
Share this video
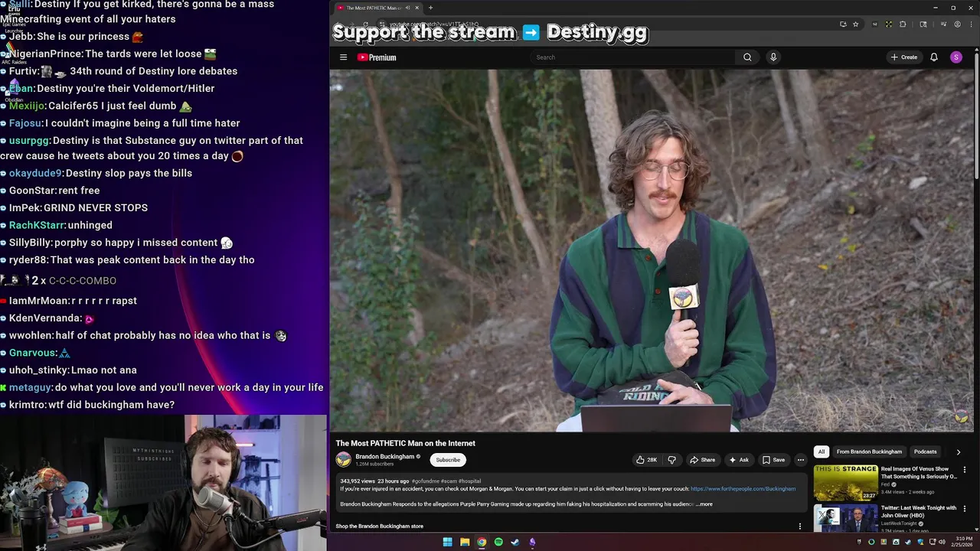pos(702,460)
